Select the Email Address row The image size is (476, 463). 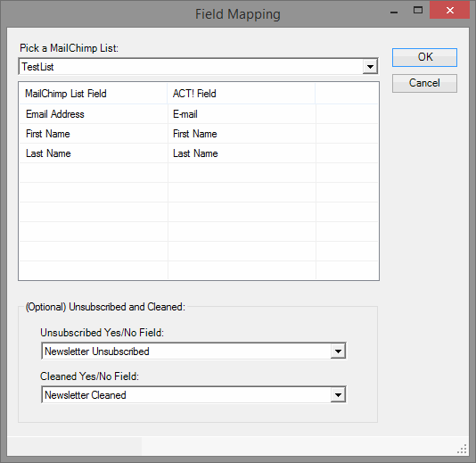pos(199,114)
